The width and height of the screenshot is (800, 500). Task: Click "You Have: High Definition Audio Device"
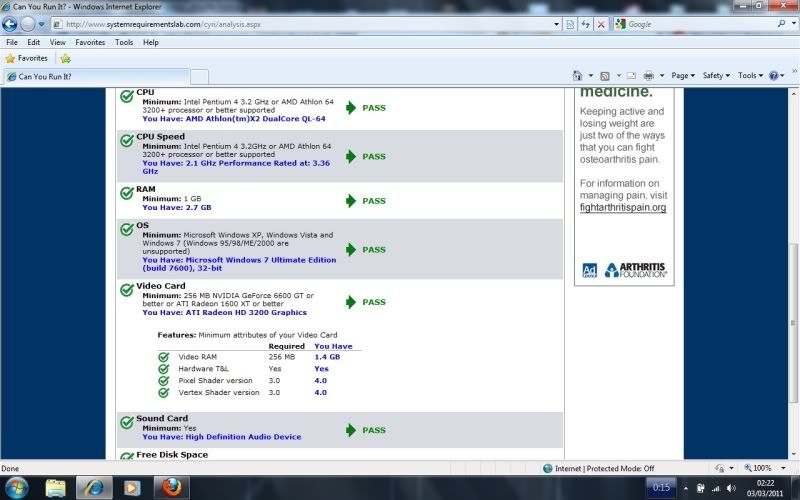click(x=221, y=437)
